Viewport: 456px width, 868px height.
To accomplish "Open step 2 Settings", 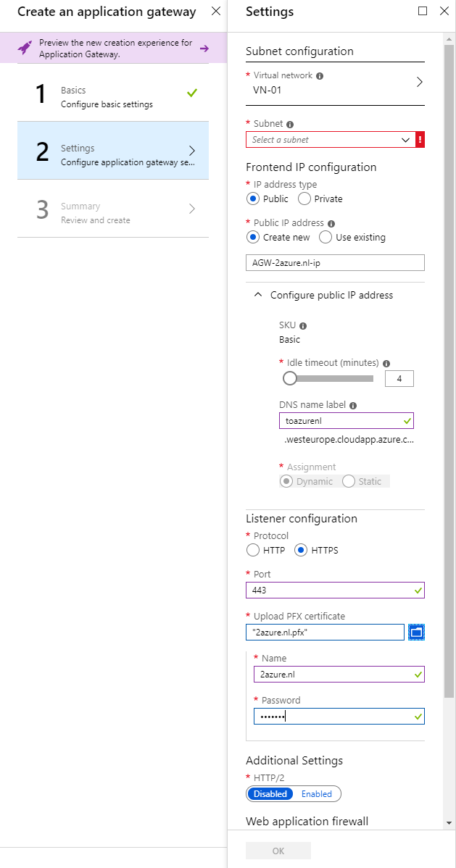I will tap(113, 151).
